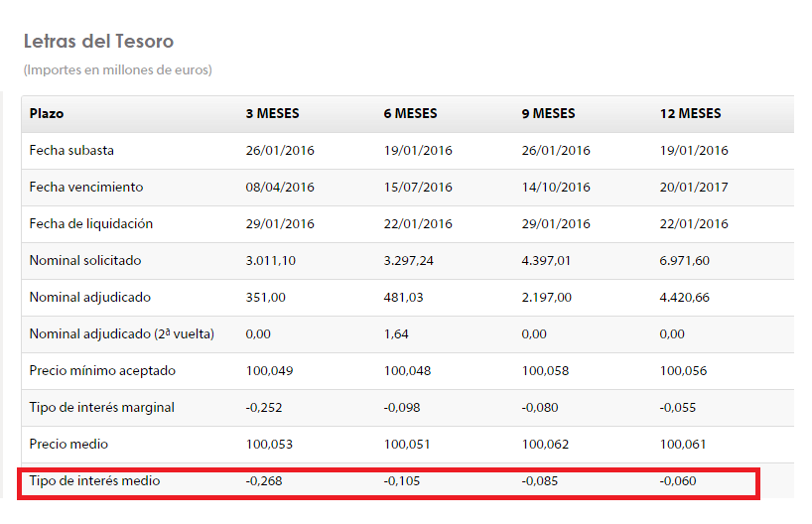Click requested nominal '4.397,01'
Viewport: 812px width, 524px height.
coord(546,260)
